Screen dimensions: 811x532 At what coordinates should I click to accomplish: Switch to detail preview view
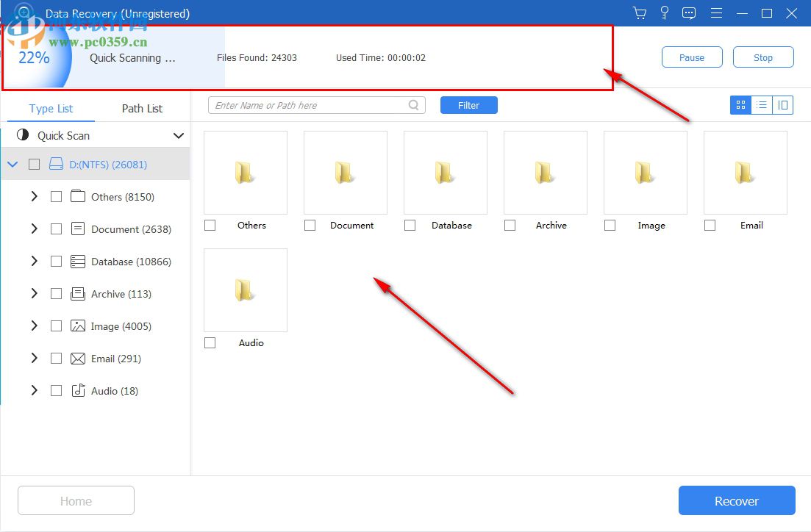click(783, 105)
